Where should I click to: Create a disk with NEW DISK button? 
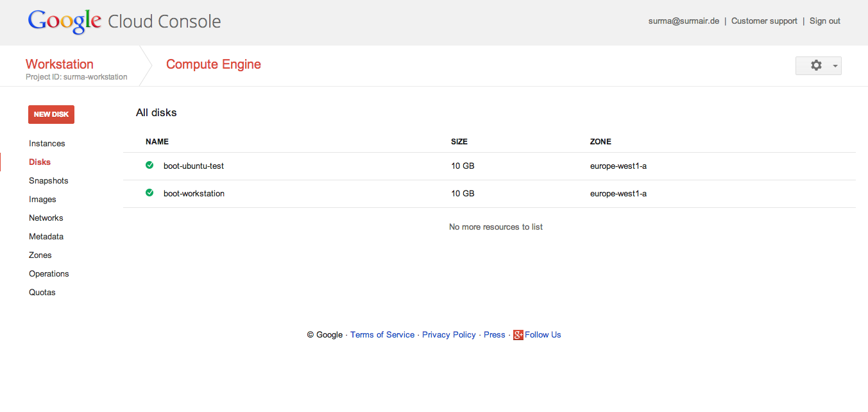click(x=51, y=114)
